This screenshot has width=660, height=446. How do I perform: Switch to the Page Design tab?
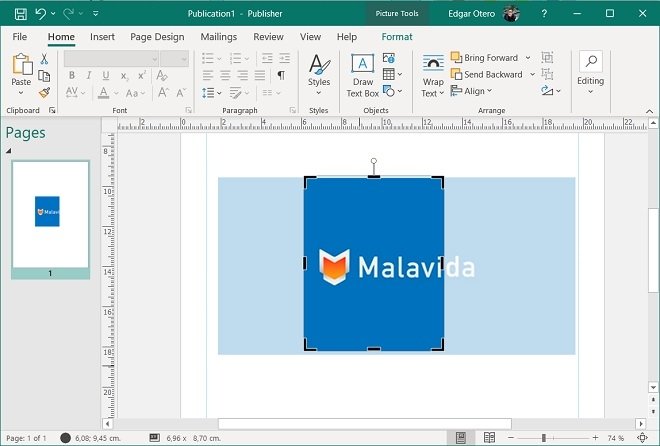(x=157, y=37)
